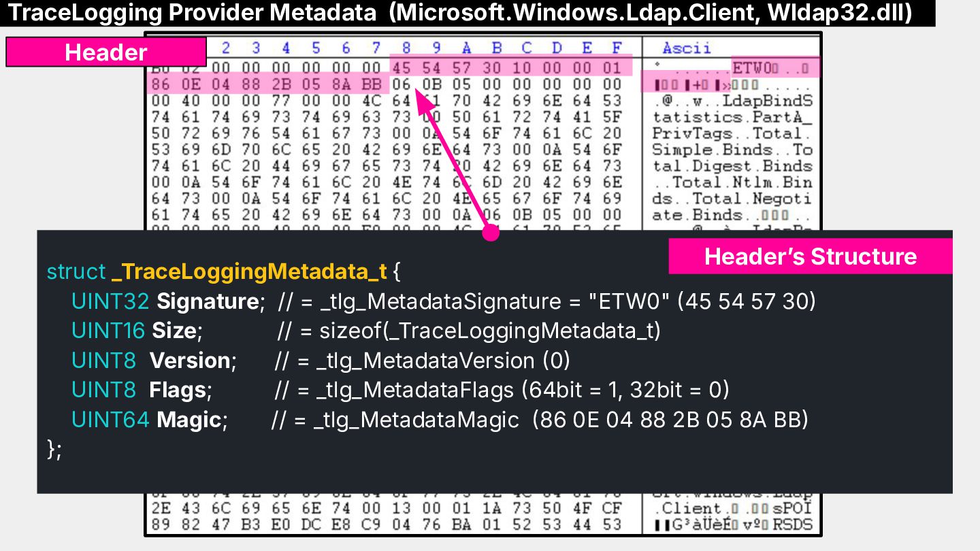Click the "Header's Structure" label
This screenshot has height=551, width=980.
(810, 256)
